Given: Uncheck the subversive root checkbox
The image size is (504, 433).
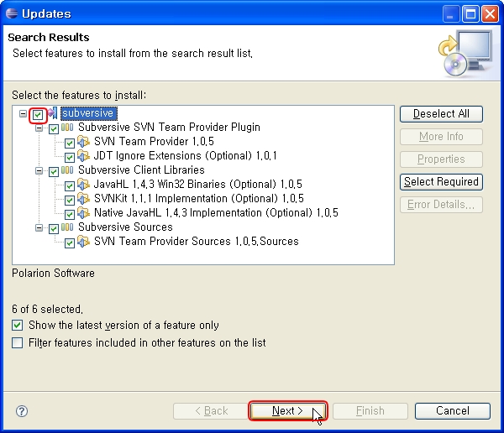Looking at the screenshot, I should (38, 115).
